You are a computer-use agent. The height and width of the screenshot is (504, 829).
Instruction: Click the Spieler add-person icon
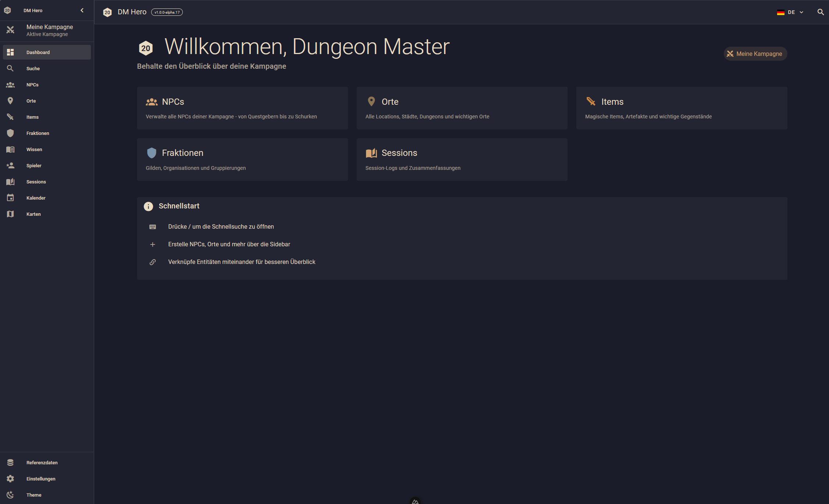10,165
